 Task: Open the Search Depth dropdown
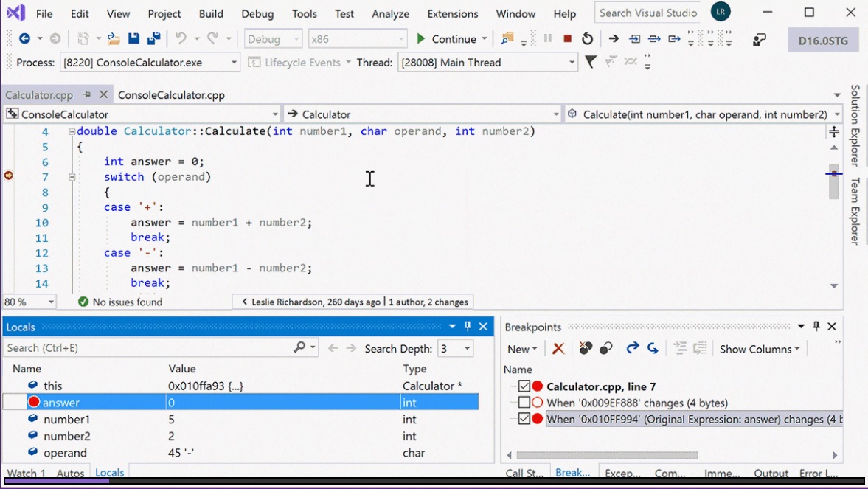pyautogui.click(x=468, y=348)
